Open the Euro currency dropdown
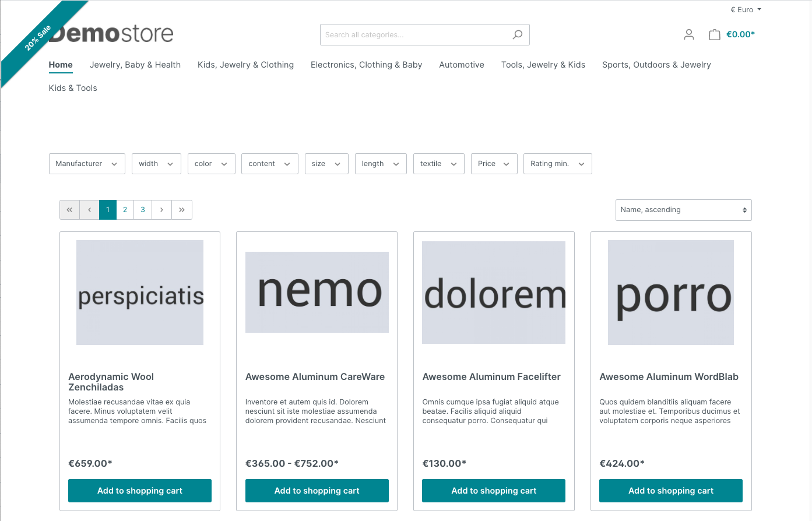This screenshot has width=812, height=521. (x=746, y=10)
